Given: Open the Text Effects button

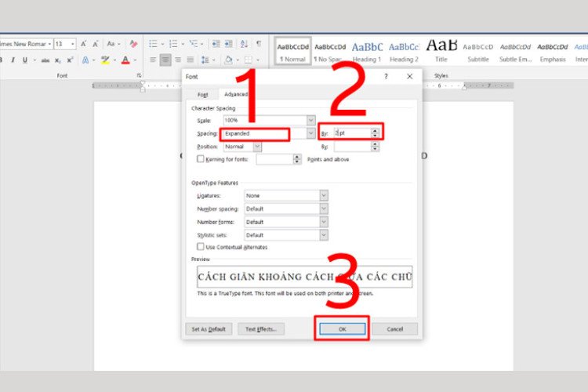Looking at the screenshot, I should (261, 329).
